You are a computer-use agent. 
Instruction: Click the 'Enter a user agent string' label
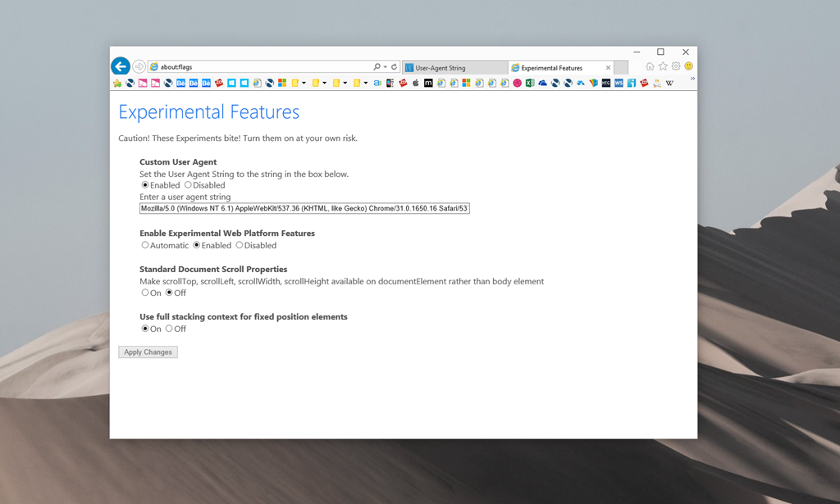click(185, 197)
